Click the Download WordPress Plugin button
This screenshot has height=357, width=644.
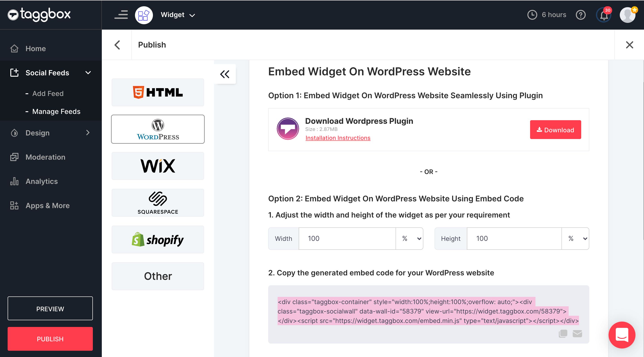(555, 130)
